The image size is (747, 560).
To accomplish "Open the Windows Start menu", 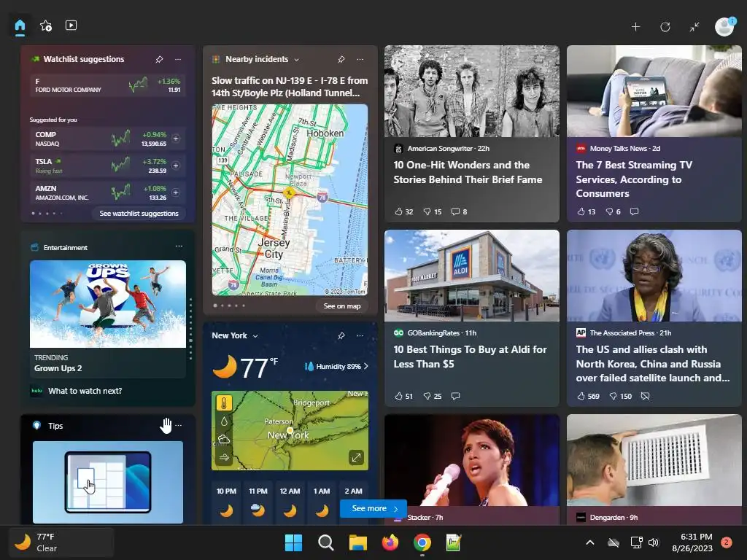I will [293, 542].
